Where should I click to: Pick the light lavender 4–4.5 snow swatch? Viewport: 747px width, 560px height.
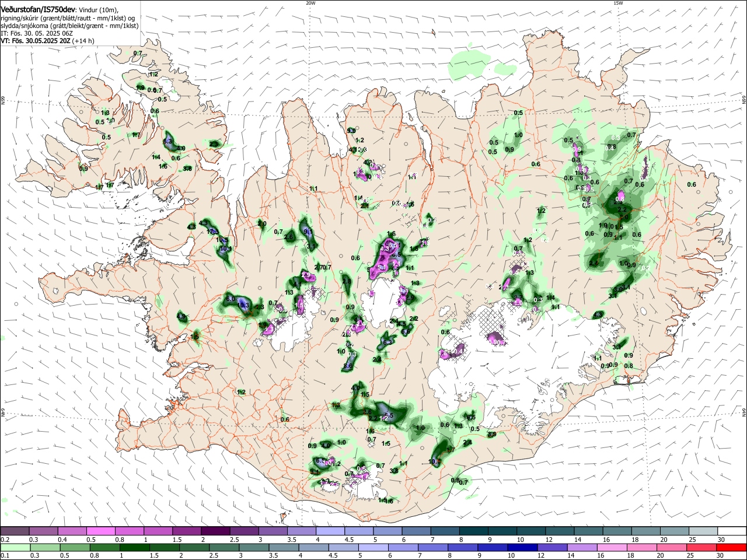[x=330, y=531]
